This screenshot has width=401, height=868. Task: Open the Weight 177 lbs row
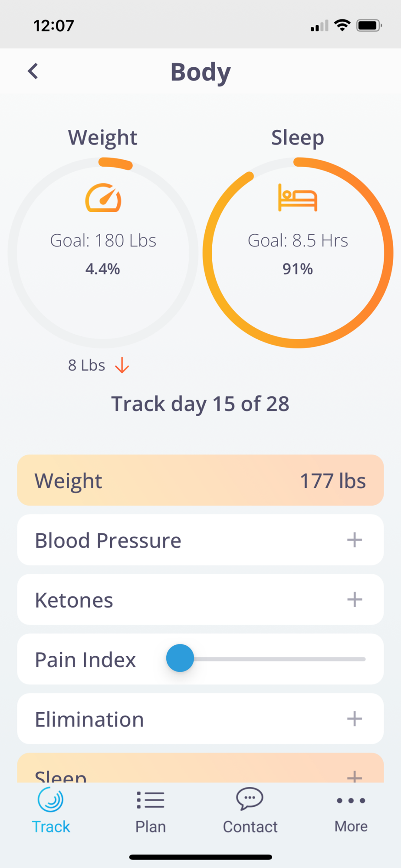[x=200, y=480]
